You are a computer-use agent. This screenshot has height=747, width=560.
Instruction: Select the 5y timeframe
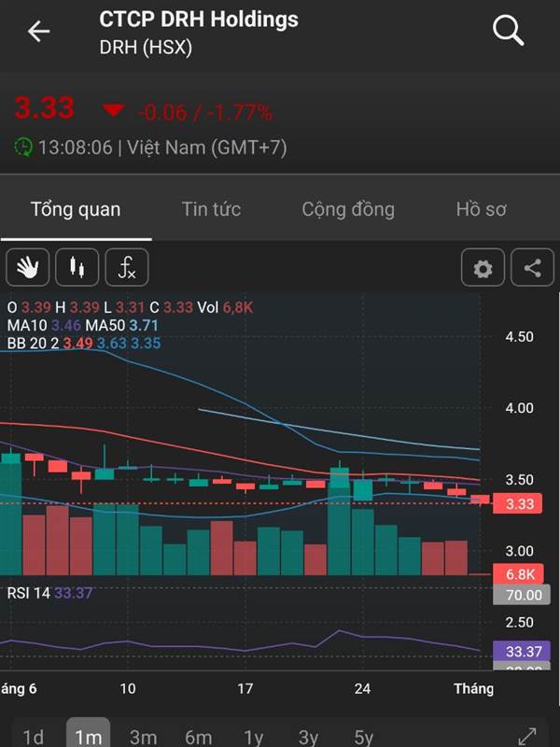pos(363,737)
